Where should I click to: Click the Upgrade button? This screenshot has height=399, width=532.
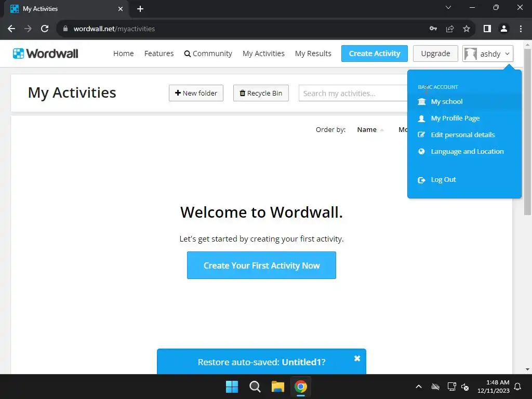pos(435,54)
